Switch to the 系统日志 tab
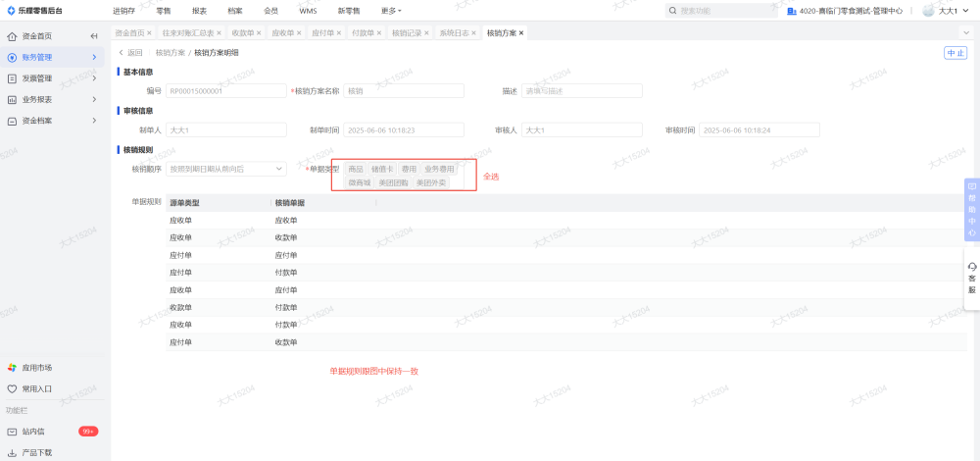The width and height of the screenshot is (980, 461). [454, 32]
